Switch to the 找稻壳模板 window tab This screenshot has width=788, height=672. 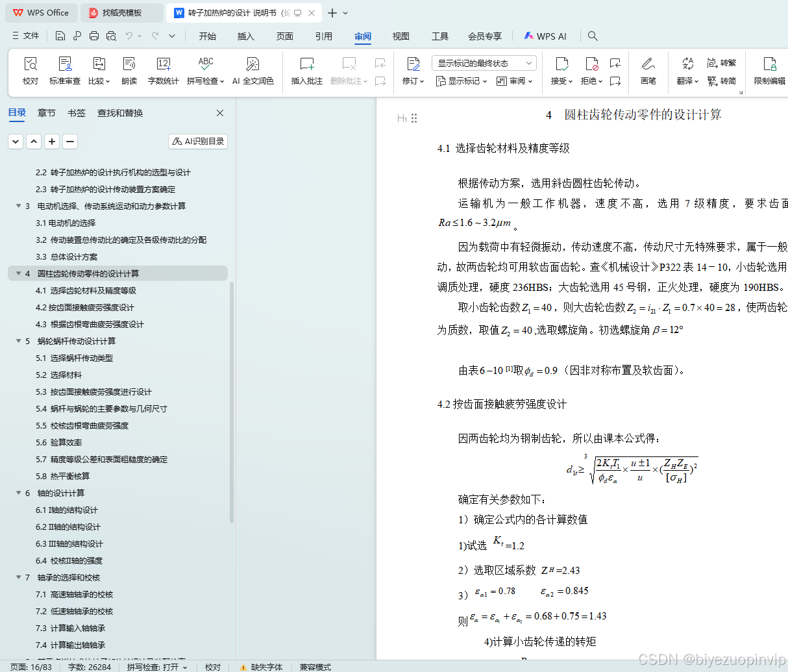[122, 13]
